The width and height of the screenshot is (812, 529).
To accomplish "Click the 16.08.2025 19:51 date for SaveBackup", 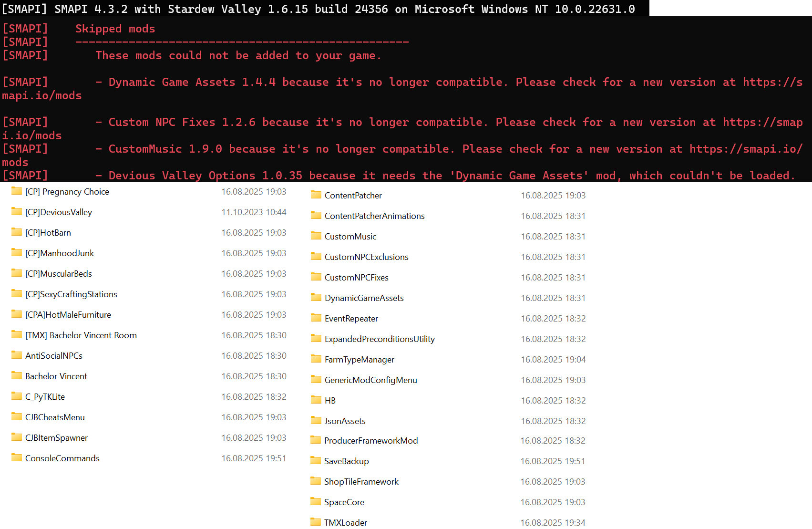I will click(x=553, y=461).
